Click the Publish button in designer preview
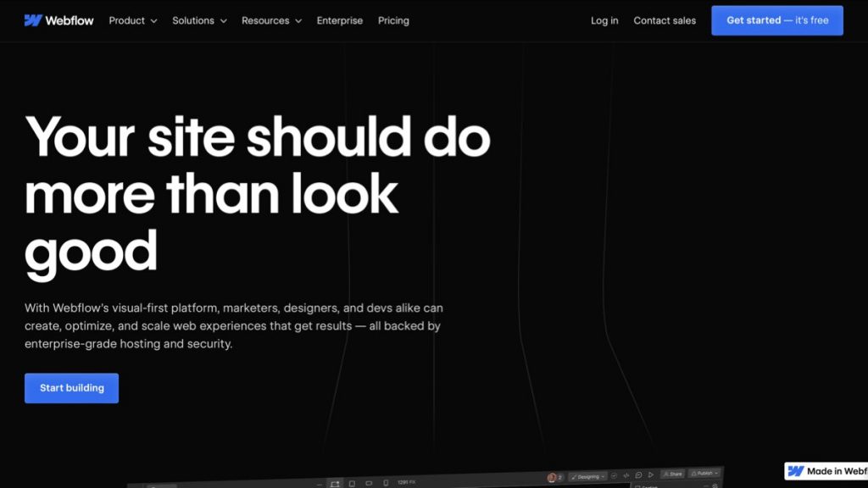 [x=704, y=473]
